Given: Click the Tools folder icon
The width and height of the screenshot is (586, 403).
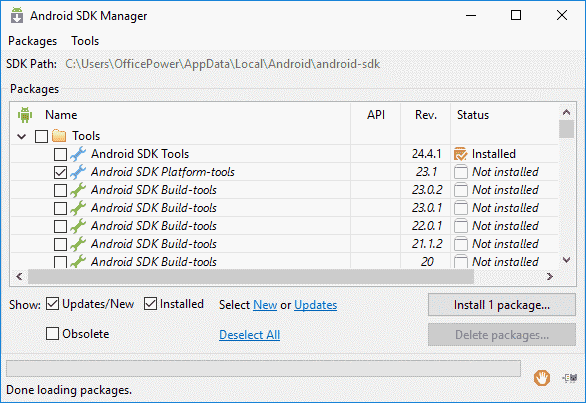Looking at the screenshot, I should coord(59,136).
